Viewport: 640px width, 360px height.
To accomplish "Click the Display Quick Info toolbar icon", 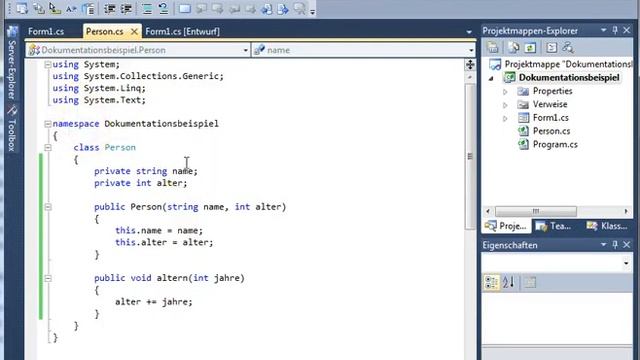I will point(55,9).
